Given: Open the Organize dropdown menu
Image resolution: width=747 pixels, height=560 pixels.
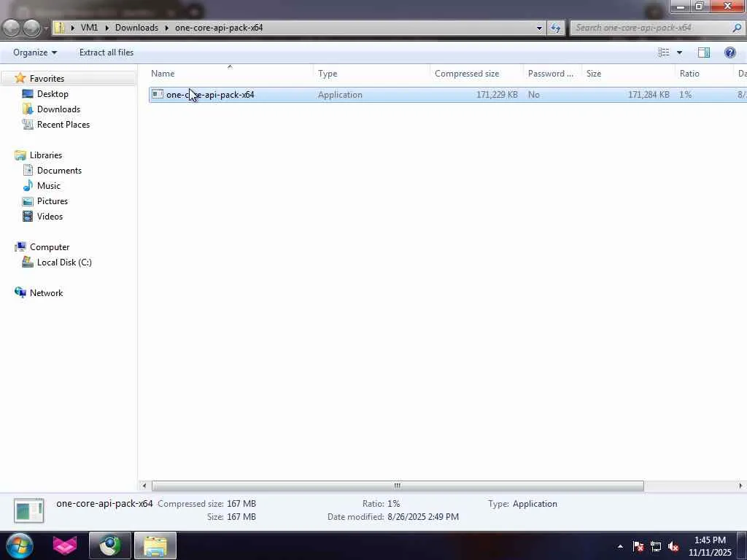Looking at the screenshot, I should click(35, 52).
